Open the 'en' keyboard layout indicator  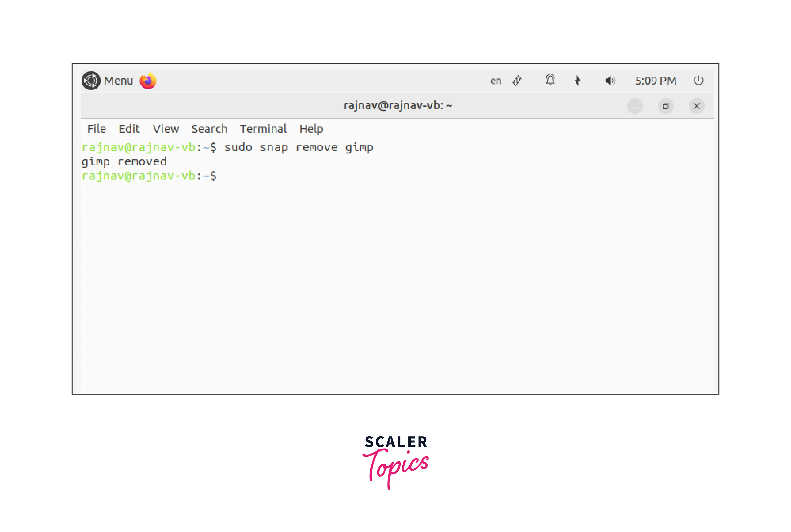pos(495,81)
